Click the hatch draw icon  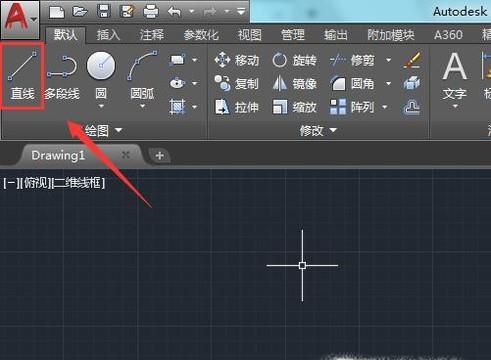177,107
